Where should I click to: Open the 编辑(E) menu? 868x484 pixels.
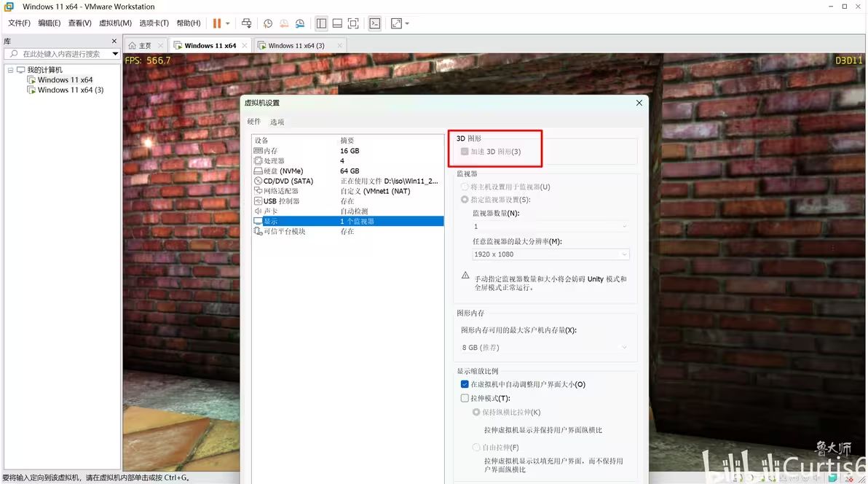[x=50, y=23]
